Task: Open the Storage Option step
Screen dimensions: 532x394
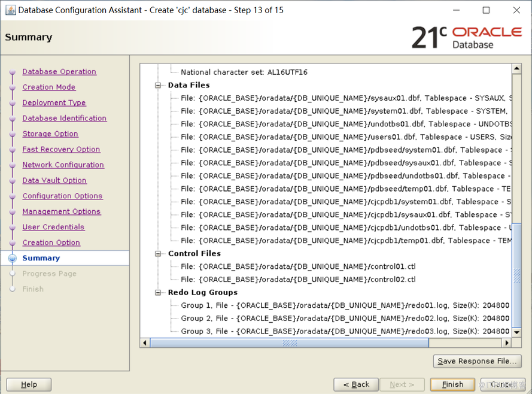Action: (x=50, y=134)
